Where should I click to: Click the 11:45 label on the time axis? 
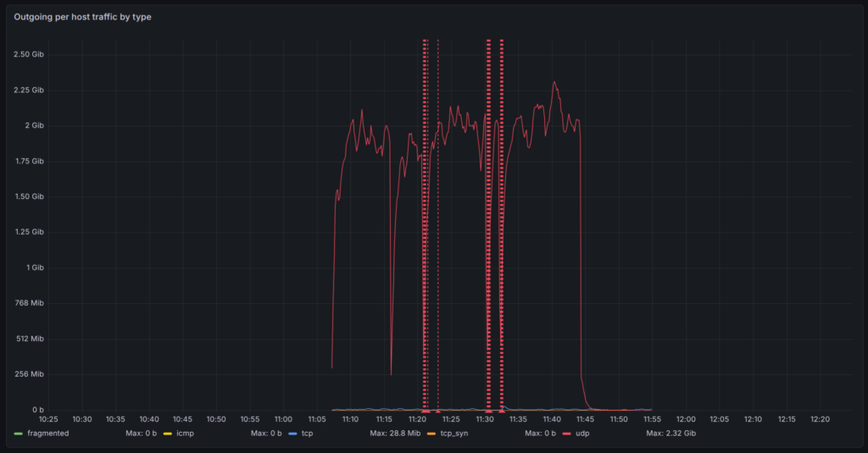(585, 419)
